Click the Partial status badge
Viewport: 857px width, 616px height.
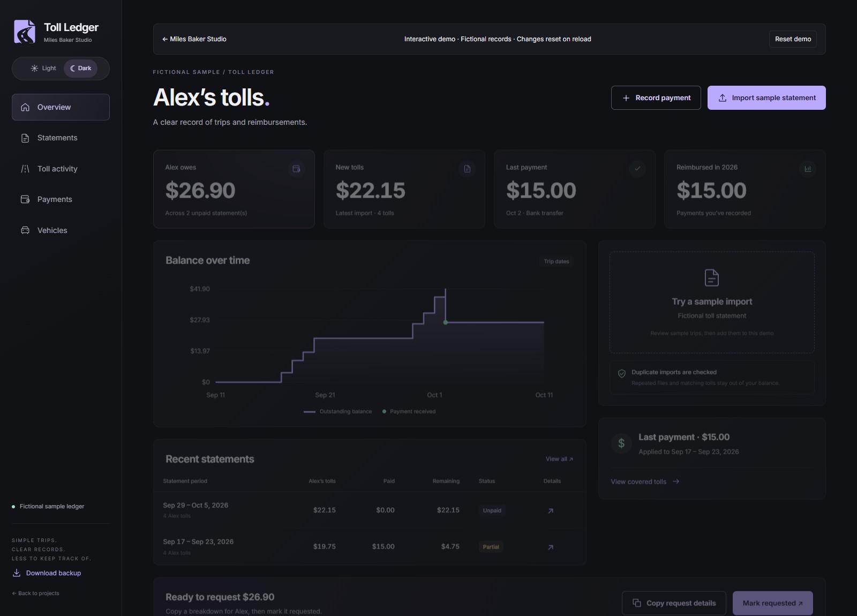[491, 547]
